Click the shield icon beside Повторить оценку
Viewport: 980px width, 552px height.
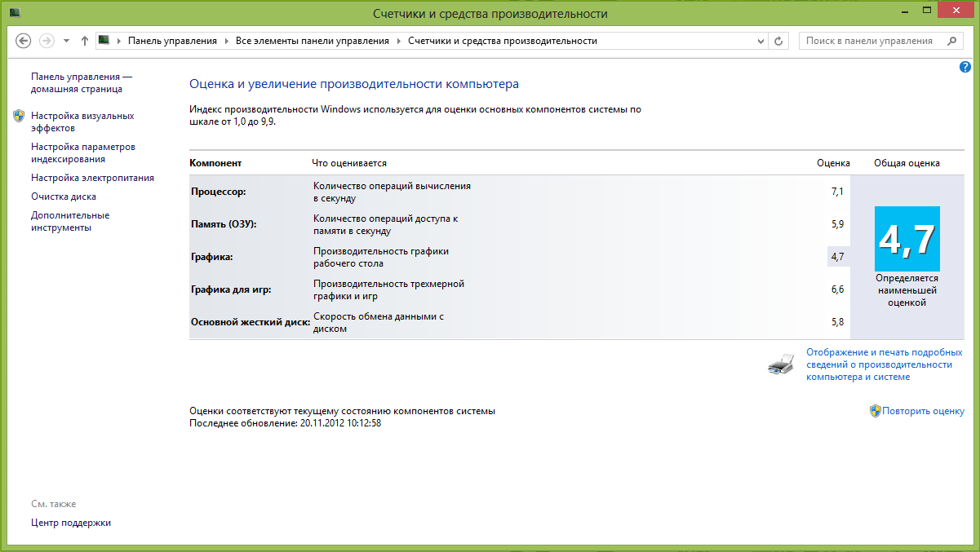coord(875,411)
